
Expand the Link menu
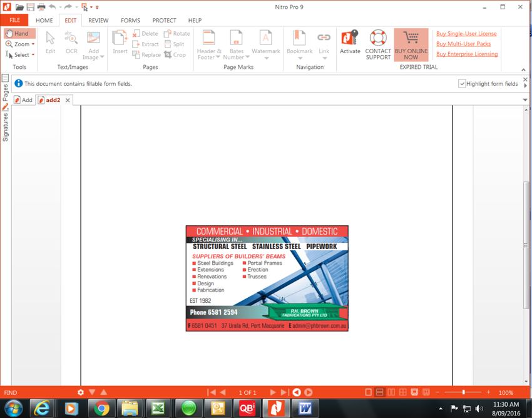(x=324, y=58)
